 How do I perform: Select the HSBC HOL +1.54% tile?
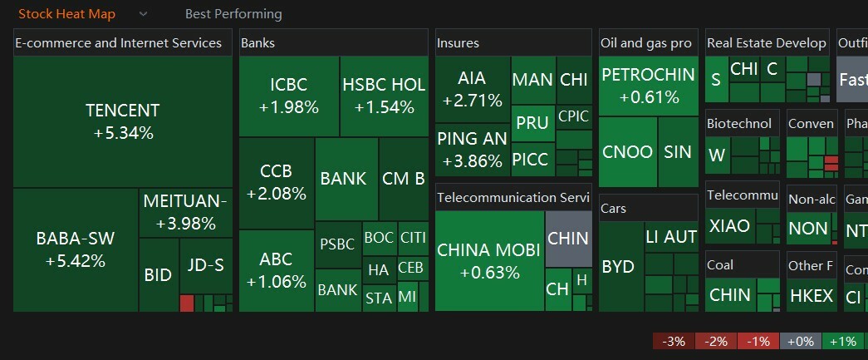pyautogui.click(x=384, y=96)
